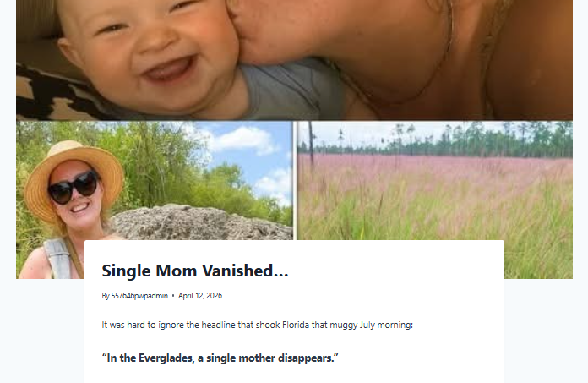This screenshot has width=588, height=383.
Task: Click the intro sentence about muggy July morning
Action: pos(257,325)
